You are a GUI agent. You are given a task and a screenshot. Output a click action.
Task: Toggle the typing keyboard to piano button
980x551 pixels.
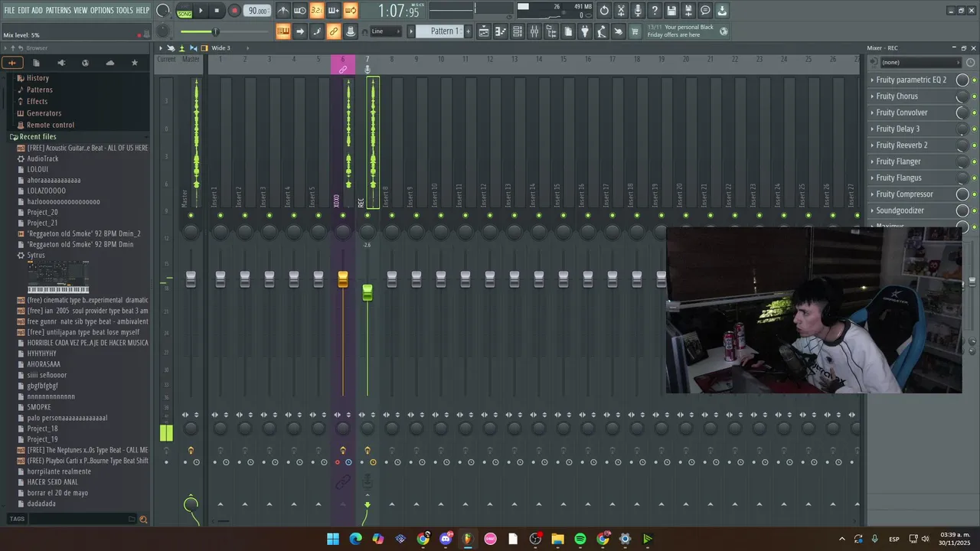tap(283, 31)
